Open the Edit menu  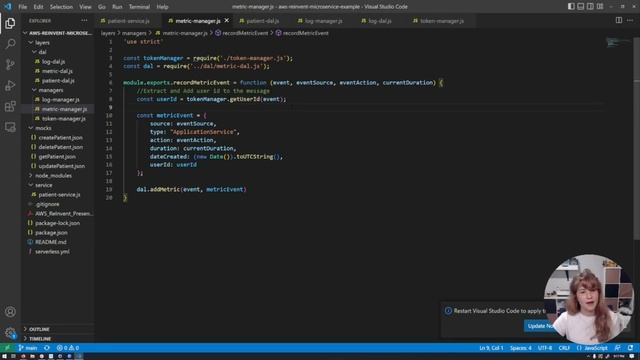38,7
